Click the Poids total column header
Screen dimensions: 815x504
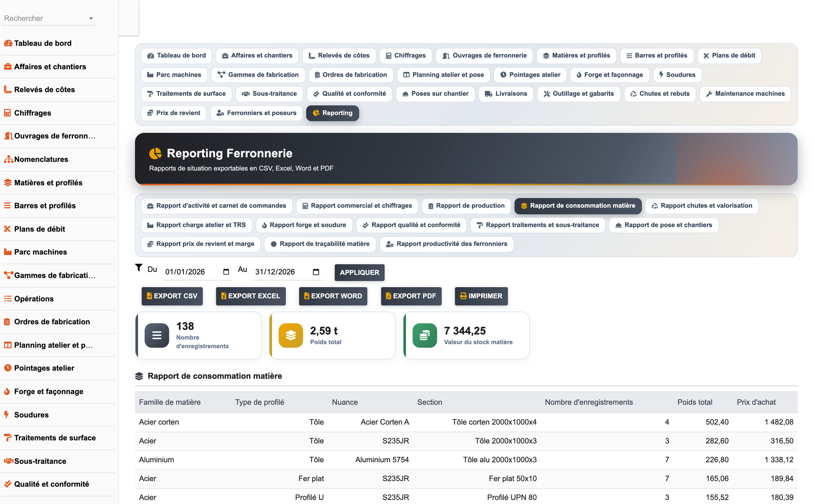coord(695,402)
